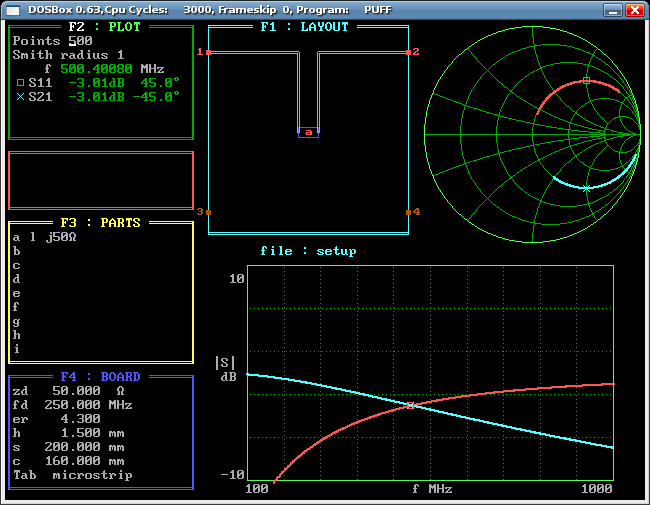This screenshot has width=650, height=505.
Task: Click the S11 square marker on Smith chart
Action: coord(586,80)
